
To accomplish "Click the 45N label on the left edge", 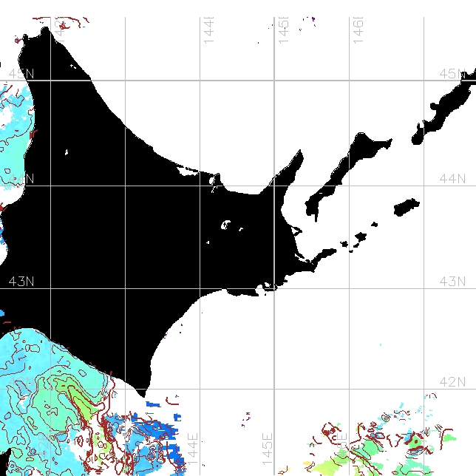I will (x=21, y=73).
